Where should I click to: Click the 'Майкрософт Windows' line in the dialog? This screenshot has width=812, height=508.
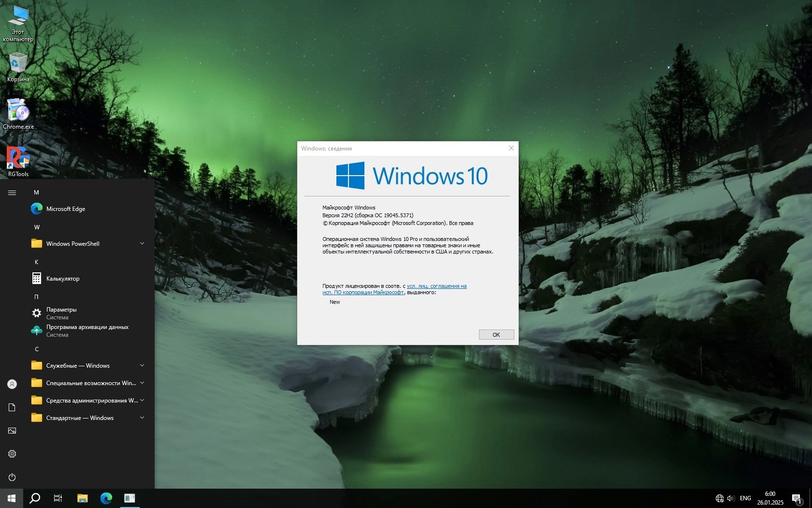tap(349, 208)
